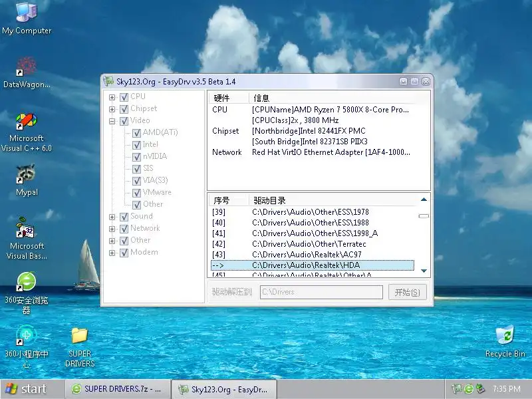The height and width of the screenshot is (399, 532).
Task: Select the nVIDIA label in tree
Action: 155,156
